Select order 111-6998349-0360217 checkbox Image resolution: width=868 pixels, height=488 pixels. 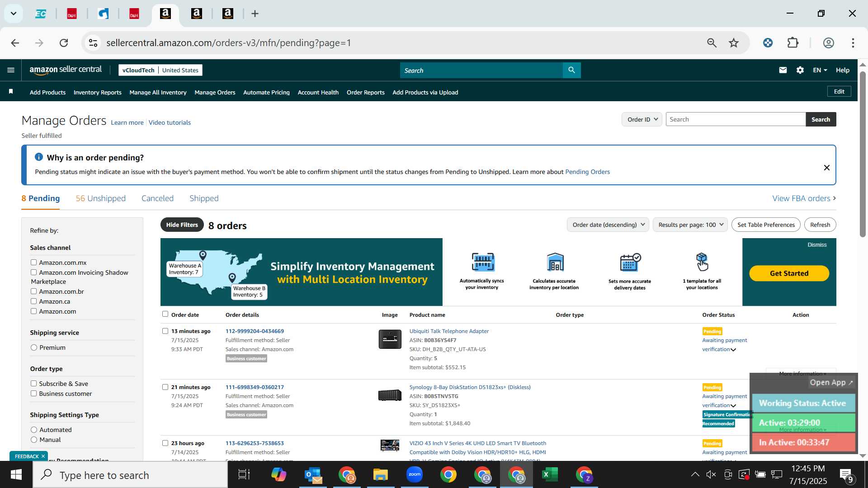coord(165,387)
